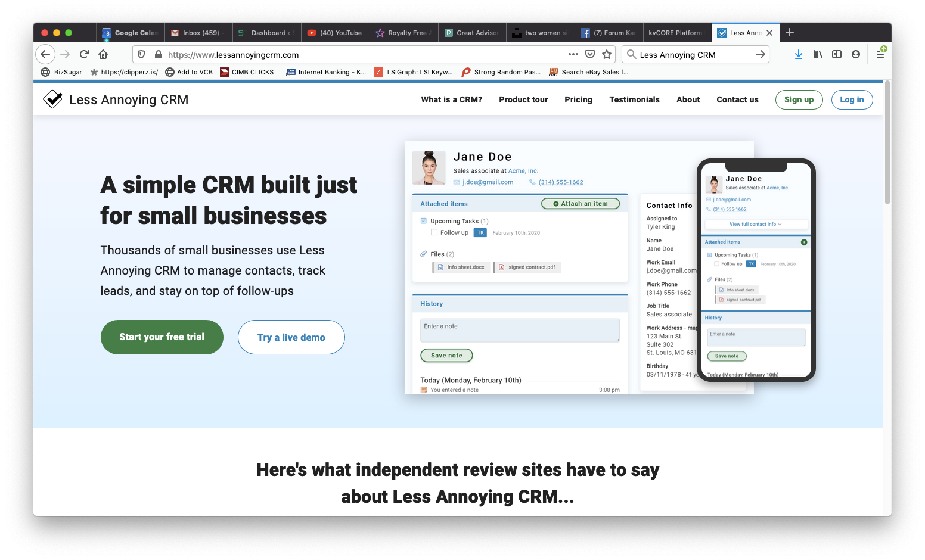The image size is (925, 560).
Task: Open Strong Random Password bookmark
Action: pyautogui.click(x=501, y=72)
